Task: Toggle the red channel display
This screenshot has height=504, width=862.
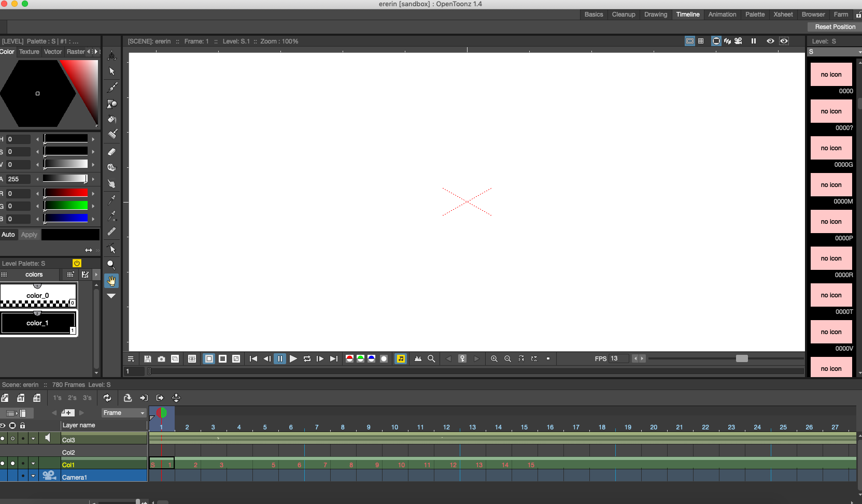Action: pos(349,358)
